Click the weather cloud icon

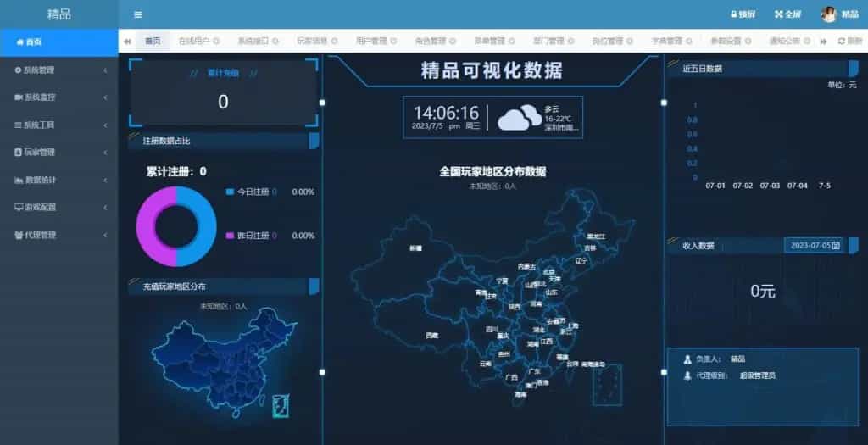[520, 118]
